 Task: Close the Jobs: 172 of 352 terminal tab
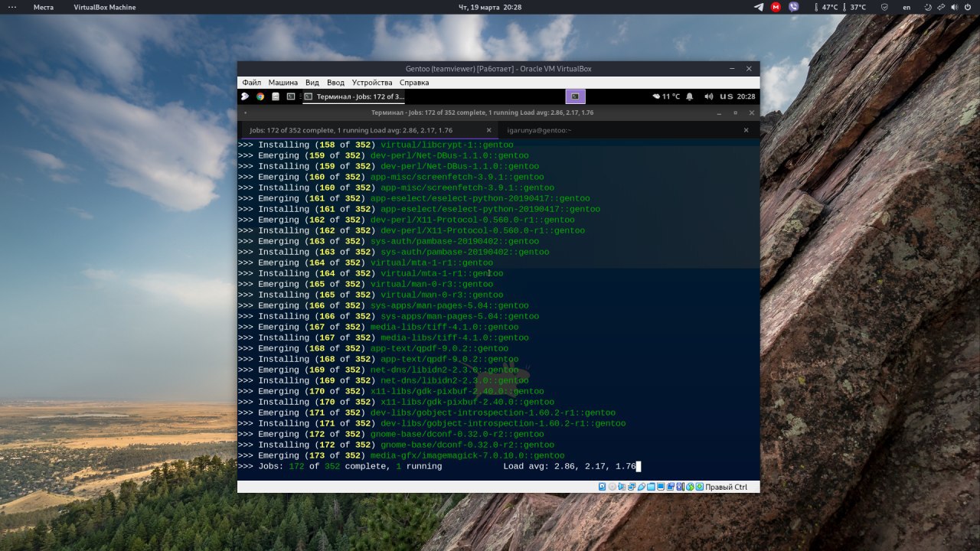[x=488, y=130]
